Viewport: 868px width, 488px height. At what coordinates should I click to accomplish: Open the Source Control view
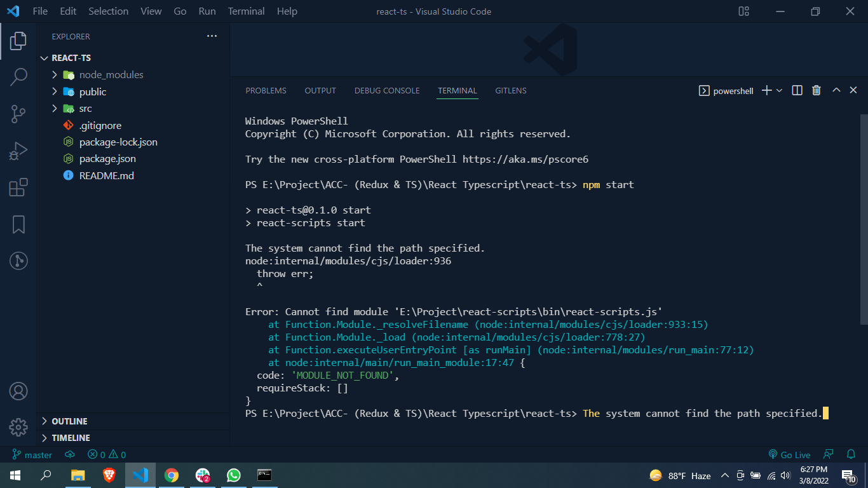(x=18, y=114)
